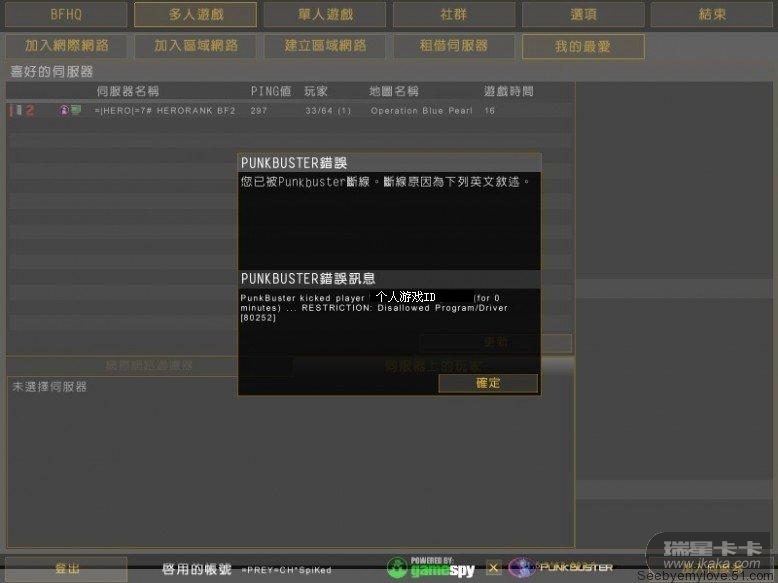Click the dimmed 更新 button behind dialog

tap(495, 343)
